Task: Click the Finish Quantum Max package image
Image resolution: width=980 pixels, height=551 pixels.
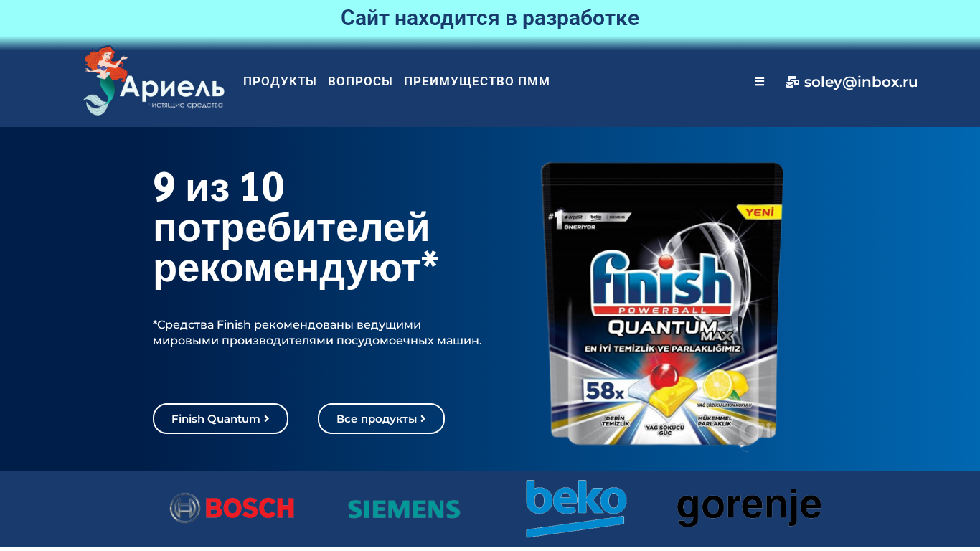Action: point(661,305)
